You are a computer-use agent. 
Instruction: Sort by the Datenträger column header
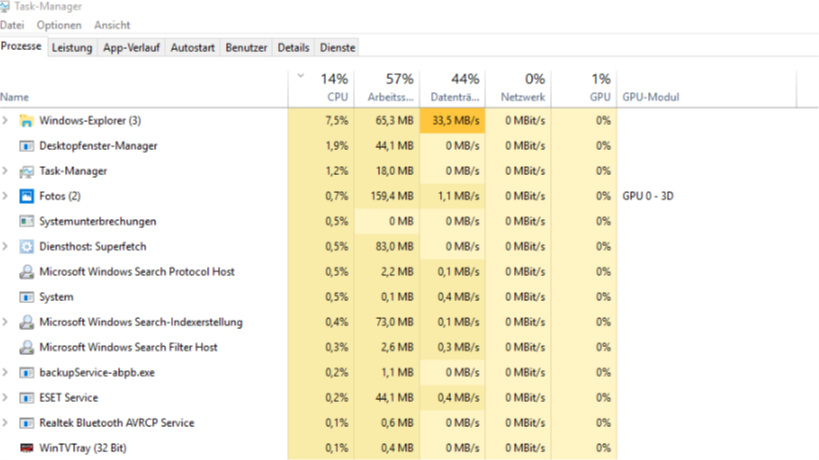coord(452,89)
